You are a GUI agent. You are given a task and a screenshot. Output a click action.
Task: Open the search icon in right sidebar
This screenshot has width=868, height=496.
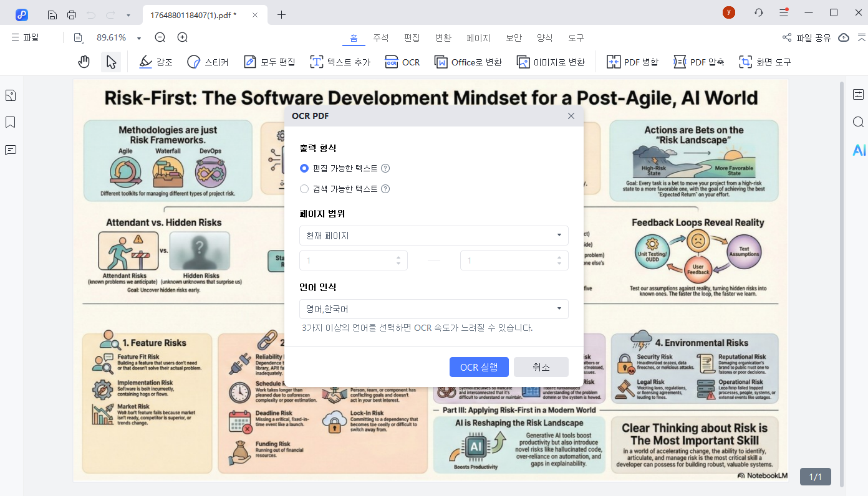click(x=859, y=122)
